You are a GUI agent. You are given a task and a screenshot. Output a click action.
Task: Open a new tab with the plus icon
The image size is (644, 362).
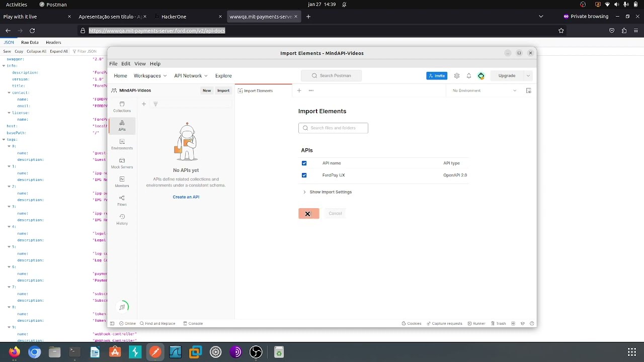point(299,90)
